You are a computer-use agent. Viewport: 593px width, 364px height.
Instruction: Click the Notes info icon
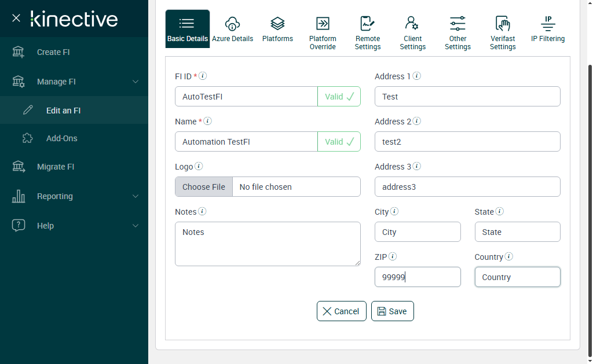tap(202, 211)
